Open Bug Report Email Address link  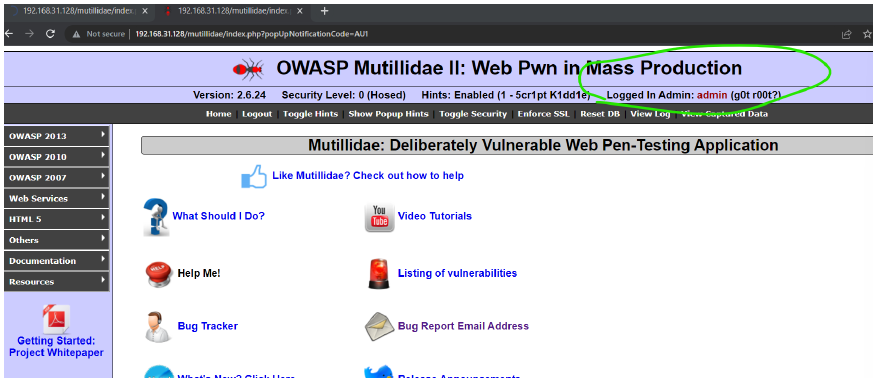463,326
